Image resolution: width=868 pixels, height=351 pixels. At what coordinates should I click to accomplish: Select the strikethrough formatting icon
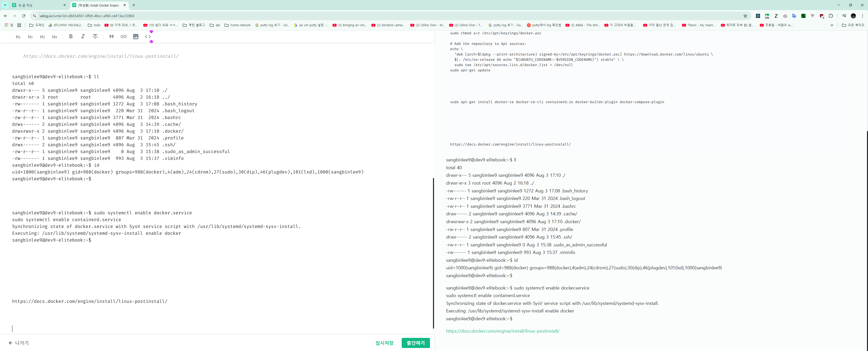click(95, 36)
